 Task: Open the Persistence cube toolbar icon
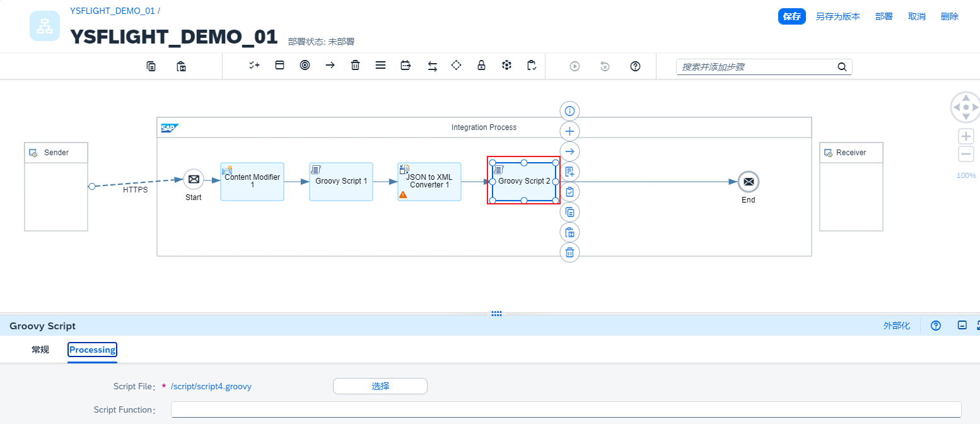[x=506, y=66]
